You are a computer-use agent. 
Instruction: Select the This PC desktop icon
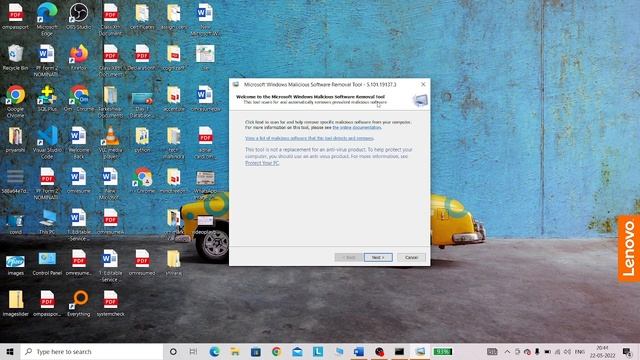click(x=47, y=222)
